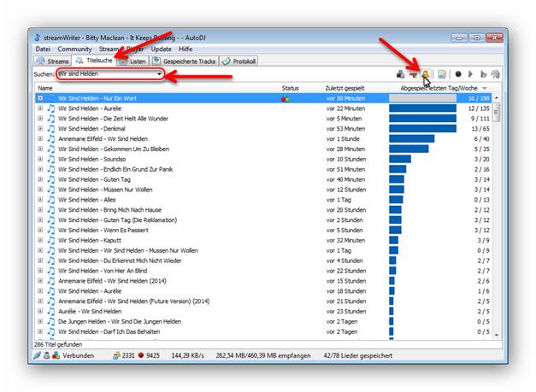Click the music note icon beside Aurelie

pos(51,108)
